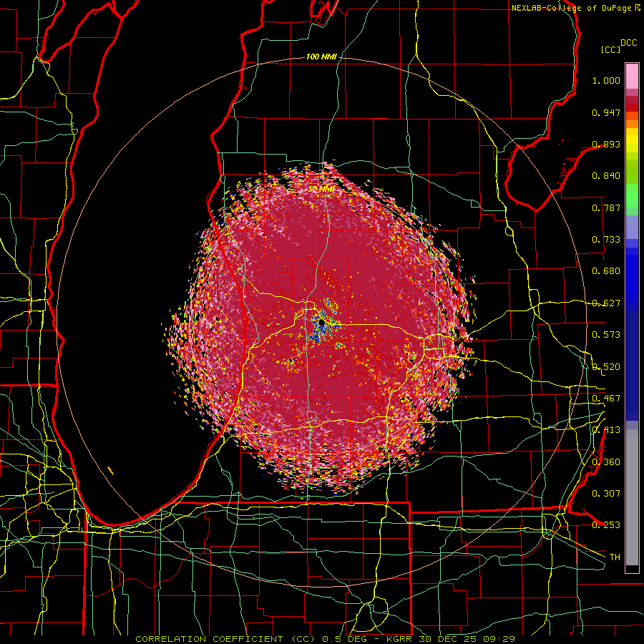
Task: Click the 0.467 scale value
Action: pyautogui.click(x=606, y=399)
